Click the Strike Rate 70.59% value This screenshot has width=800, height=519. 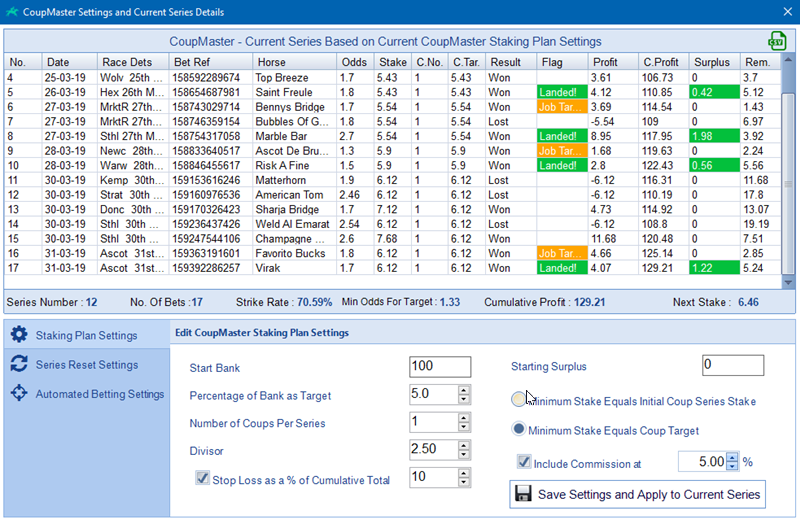coord(314,302)
